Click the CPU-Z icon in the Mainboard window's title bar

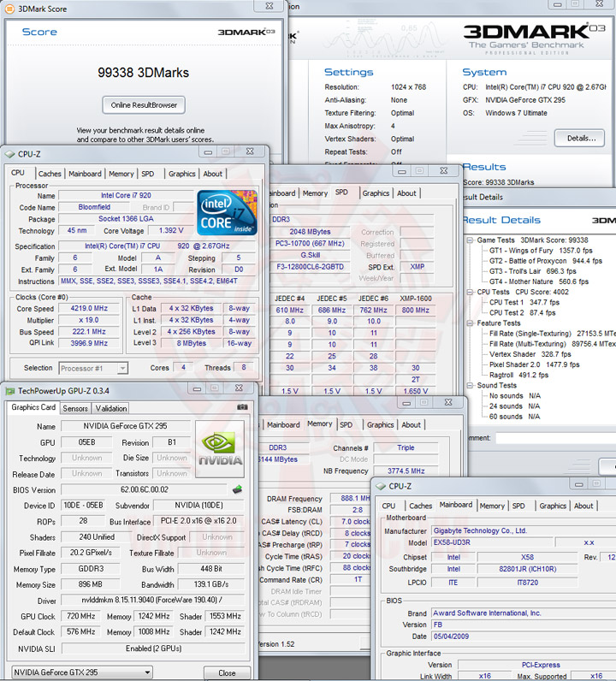coord(381,487)
